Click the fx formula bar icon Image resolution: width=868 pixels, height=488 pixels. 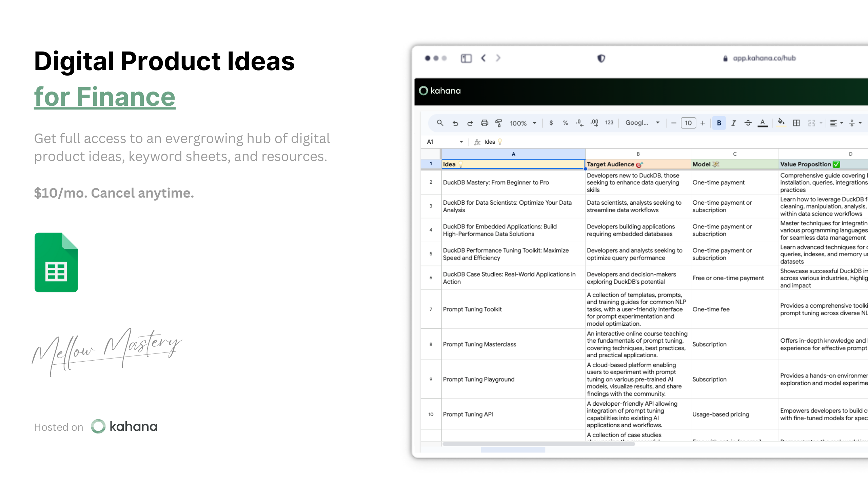477,142
